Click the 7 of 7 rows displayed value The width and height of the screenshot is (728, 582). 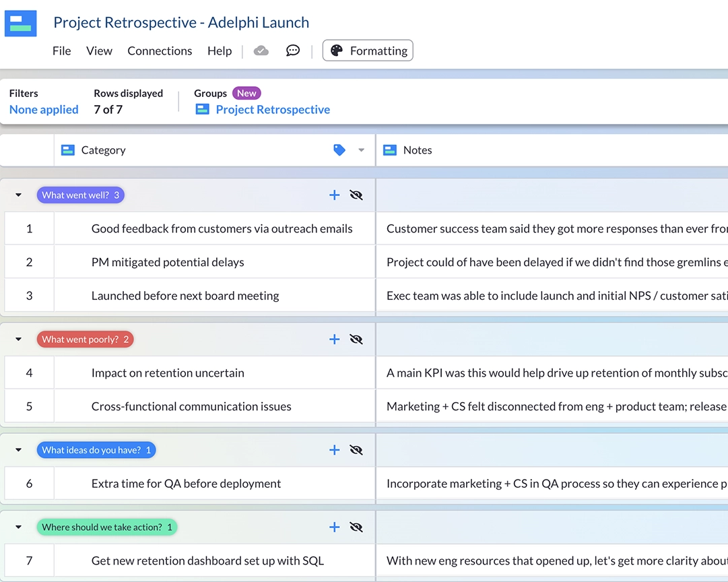click(108, 110)
